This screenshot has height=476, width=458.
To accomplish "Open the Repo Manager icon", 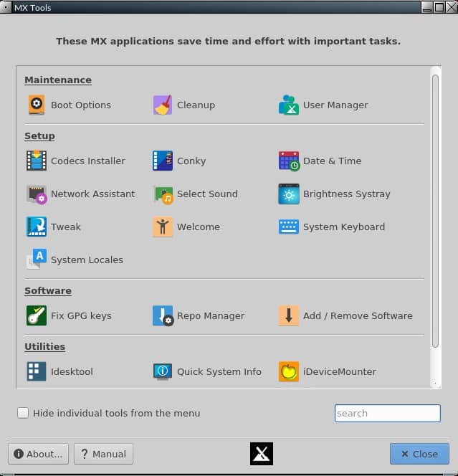I will click(x=163, y=316).
